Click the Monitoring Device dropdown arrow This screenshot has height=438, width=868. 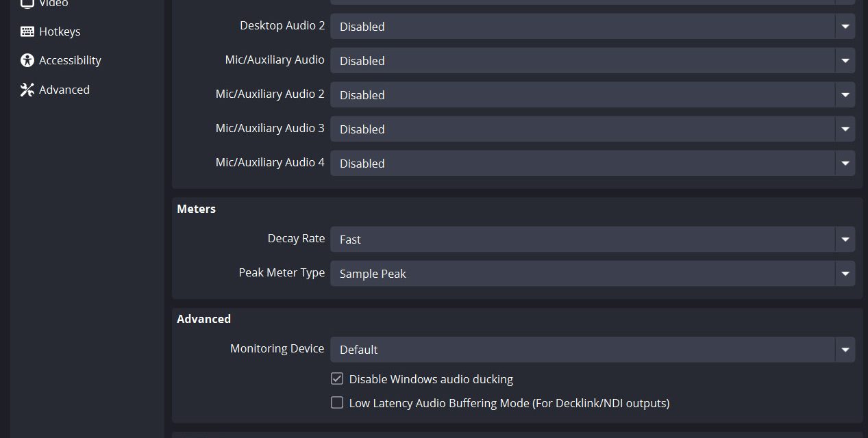coord(845,350)
